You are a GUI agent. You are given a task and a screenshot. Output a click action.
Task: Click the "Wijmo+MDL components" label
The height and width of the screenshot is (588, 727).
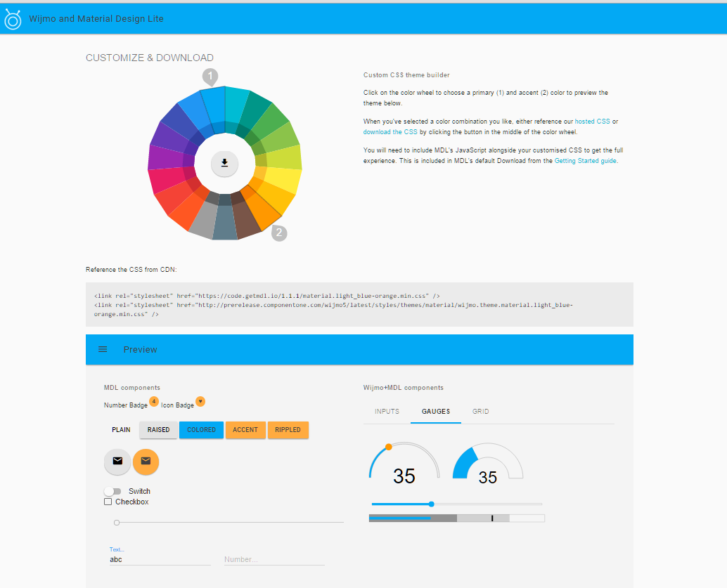click(x=404, y=388)
